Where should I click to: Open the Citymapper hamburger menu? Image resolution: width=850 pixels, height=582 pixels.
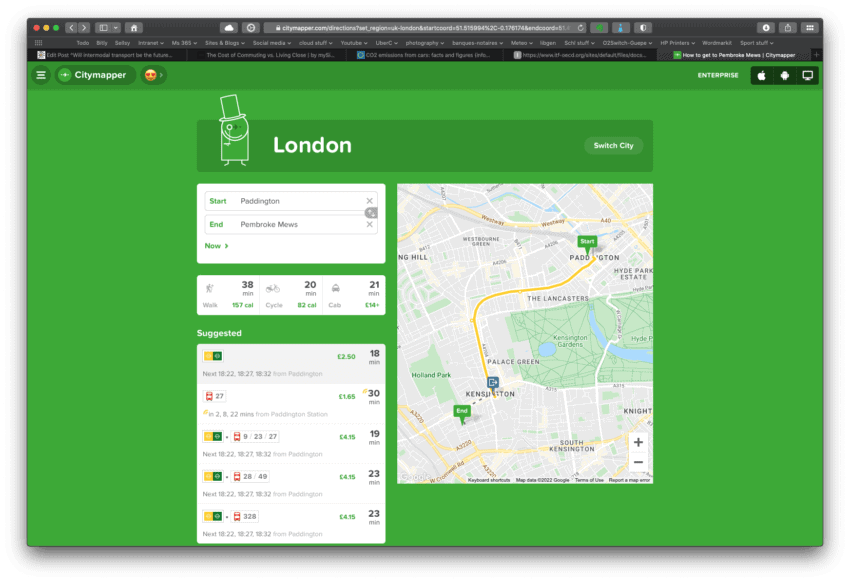click(x=41, y=75)
